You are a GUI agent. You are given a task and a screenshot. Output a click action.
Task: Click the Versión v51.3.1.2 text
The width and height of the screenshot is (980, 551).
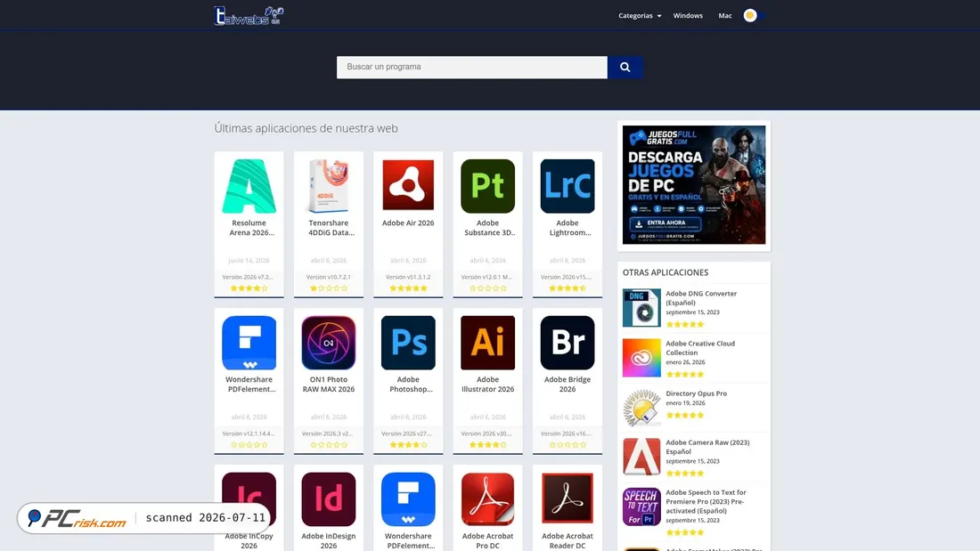(408, 278)
